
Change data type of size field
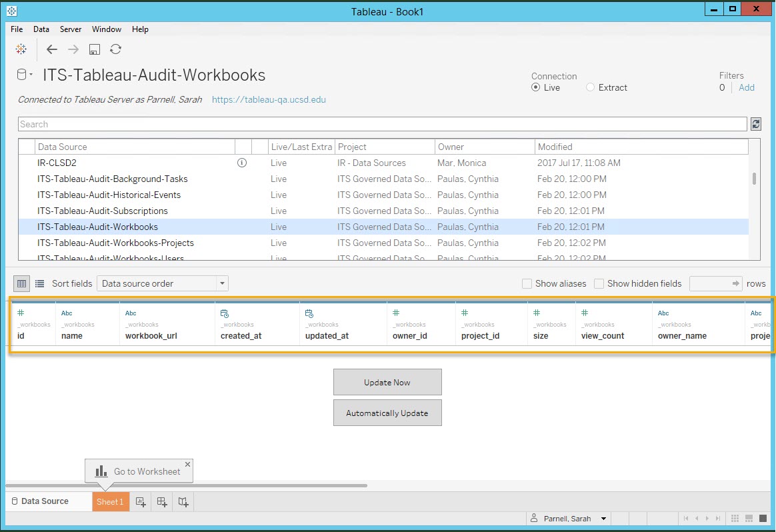[x=537, y=313]
